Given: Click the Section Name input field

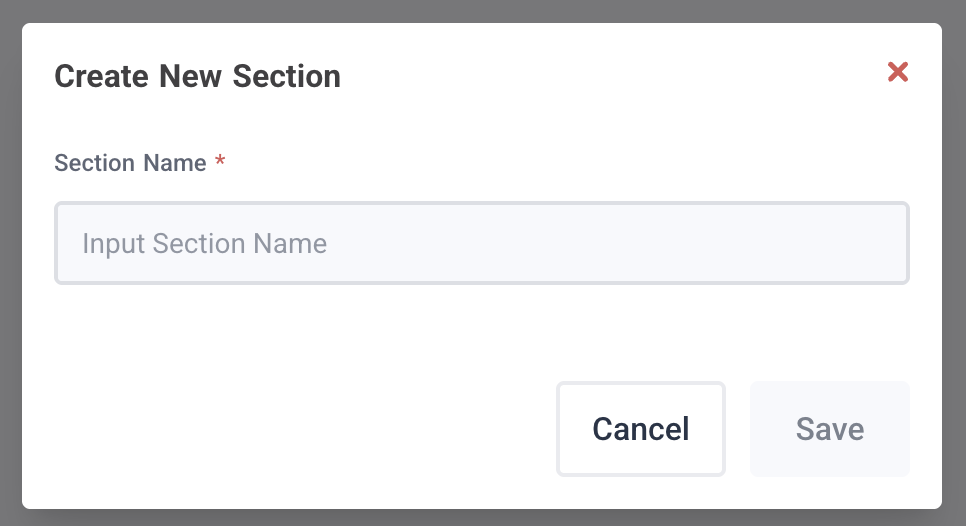Looking at the screenshot, I should click(481, 243).
